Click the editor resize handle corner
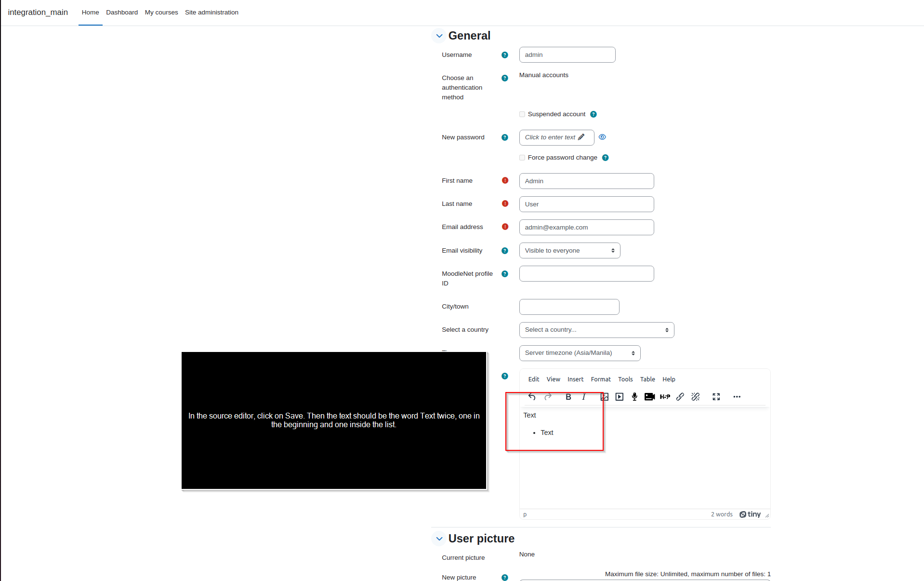This screenshot has width=924, height=581. point(767,515)
